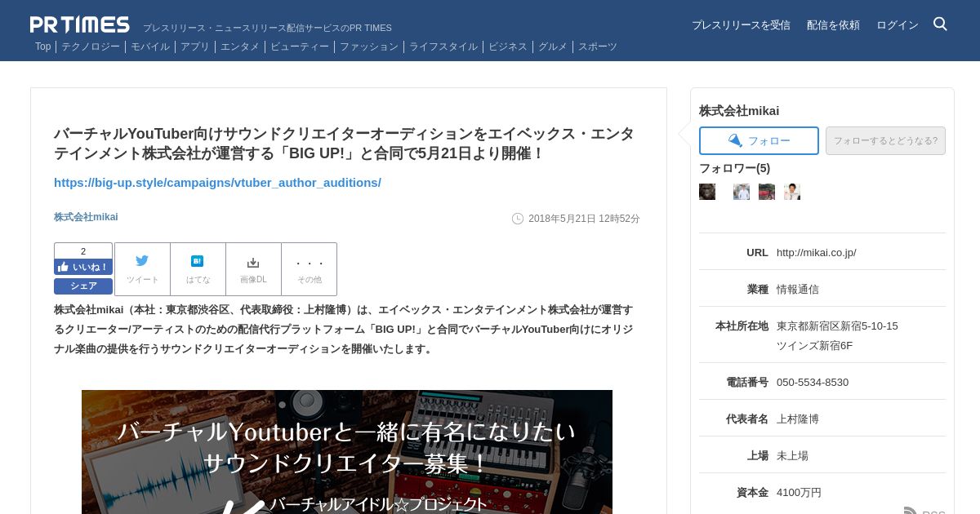Open the アプリ category
This screenshot has height=514, width=980.
click(195, 47)
